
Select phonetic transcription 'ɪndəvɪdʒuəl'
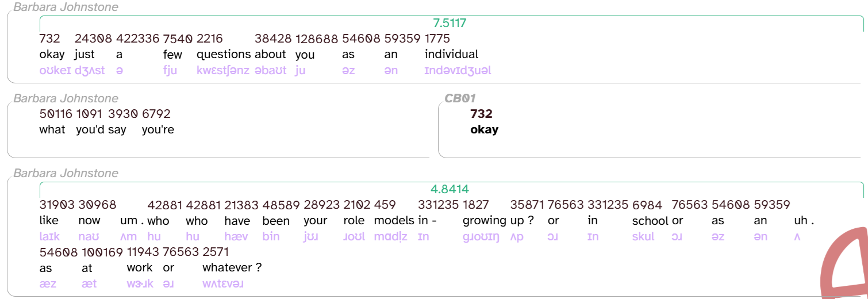[458, 71]
